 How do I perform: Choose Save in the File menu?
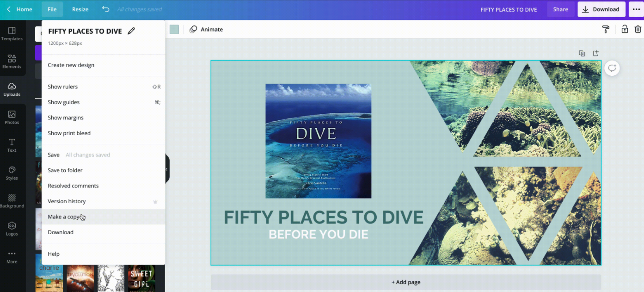[104, 155]
